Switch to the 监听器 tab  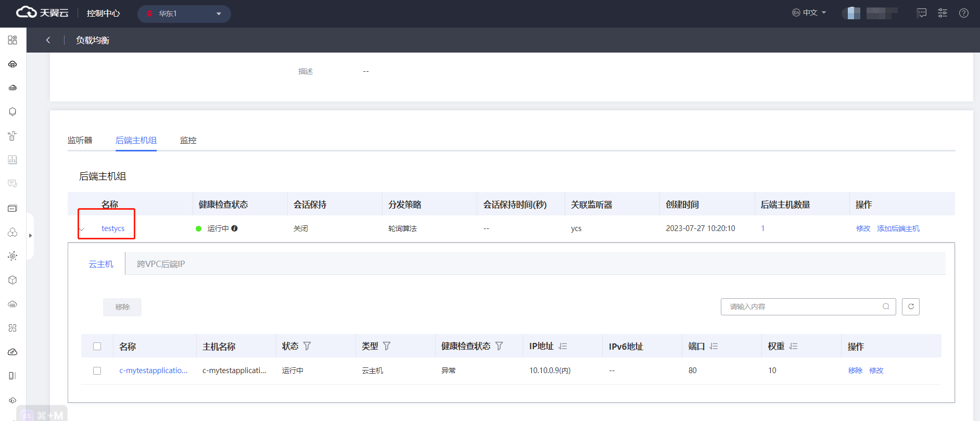coord(80,140)
